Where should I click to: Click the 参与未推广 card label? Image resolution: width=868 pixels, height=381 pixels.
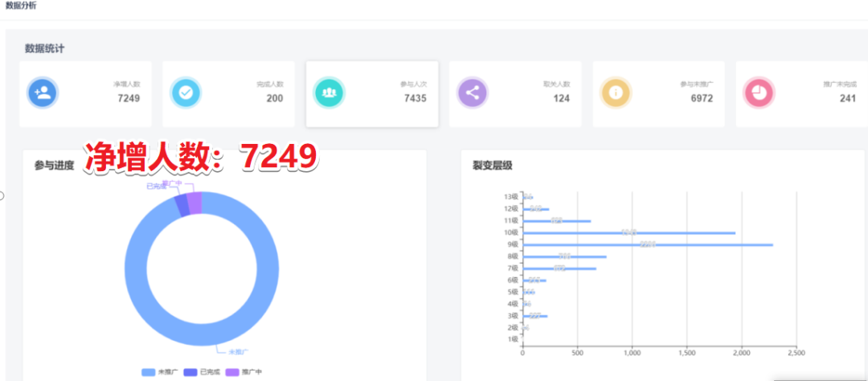697,84
